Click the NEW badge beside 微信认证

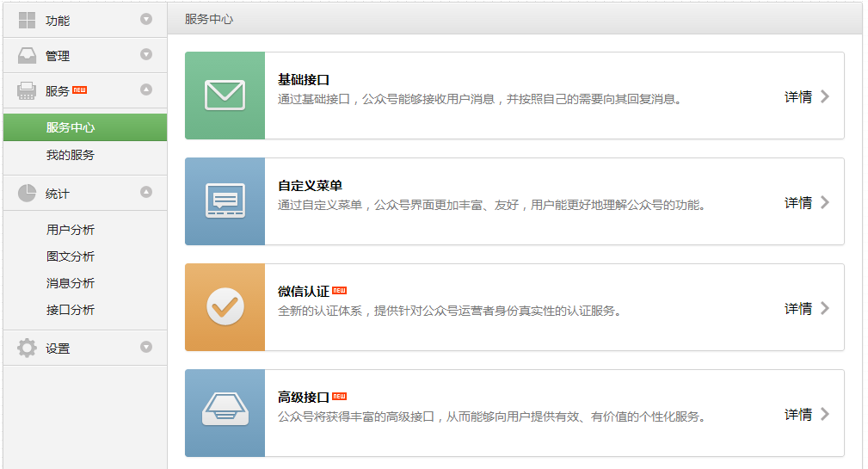pos(339,290)
